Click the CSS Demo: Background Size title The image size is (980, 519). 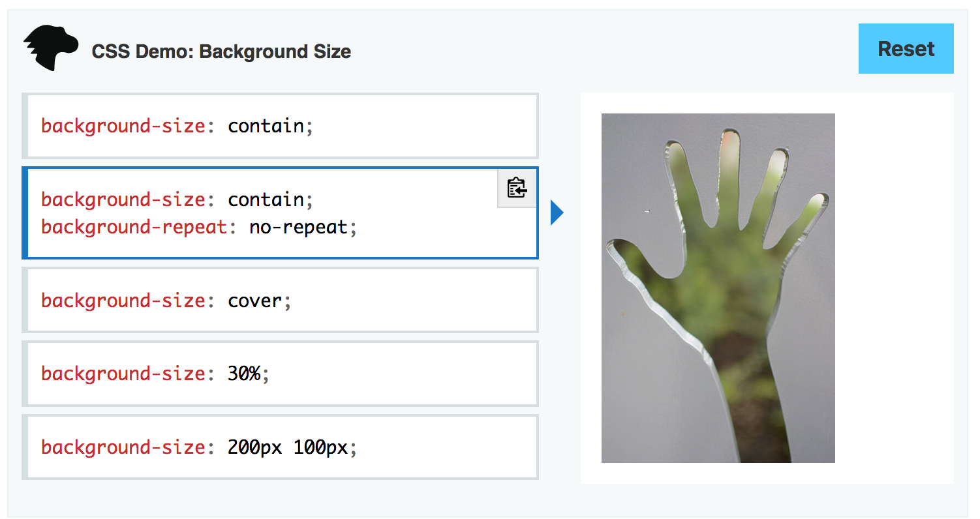[x=221, y=52]
